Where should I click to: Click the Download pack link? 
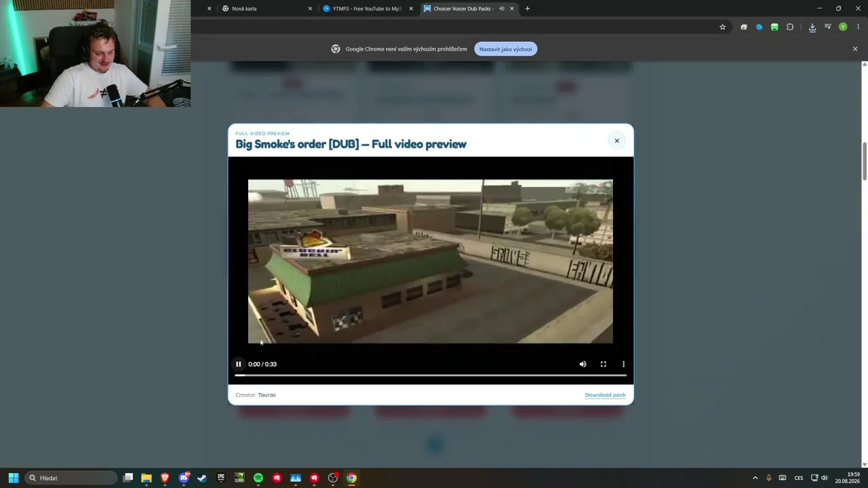(605, 395)
